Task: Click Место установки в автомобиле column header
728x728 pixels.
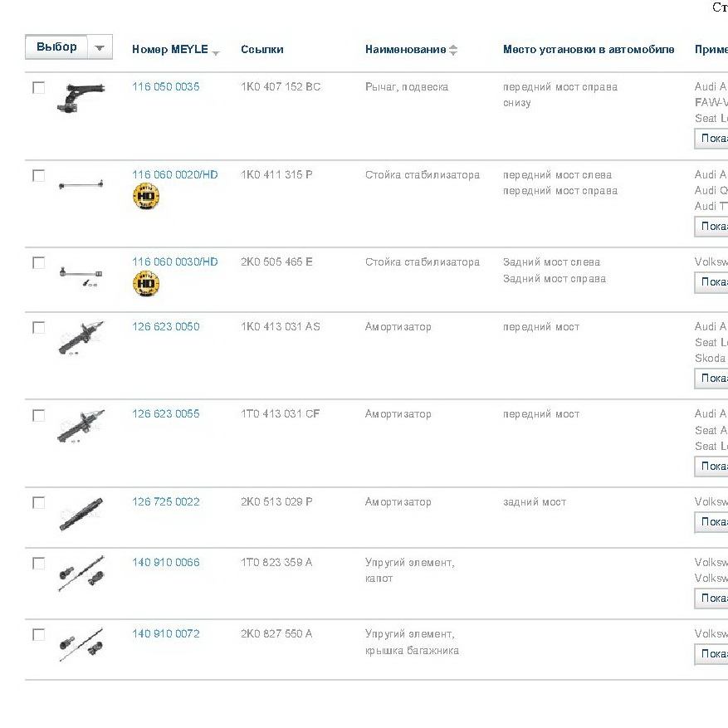Action: [589, 49]
